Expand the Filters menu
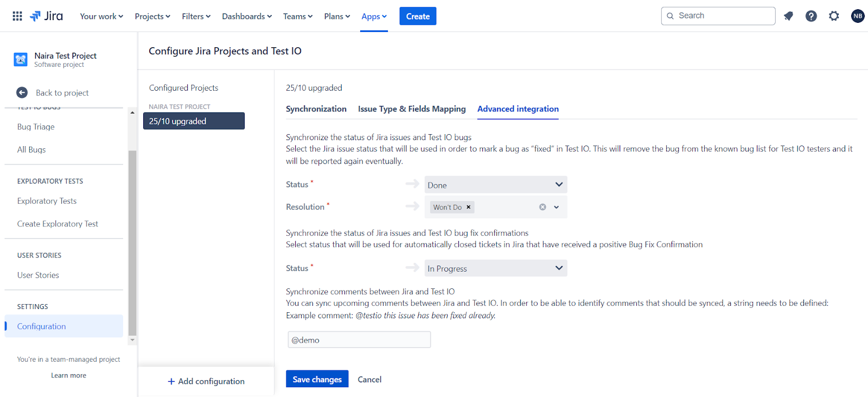868x397 pixels. (x=196, y=16)
